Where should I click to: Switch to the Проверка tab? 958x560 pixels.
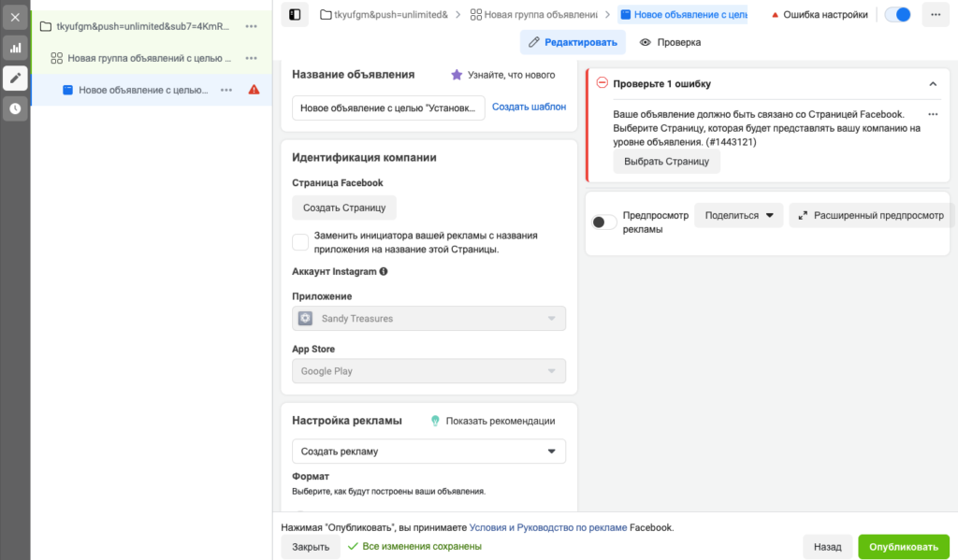[670, 42]
